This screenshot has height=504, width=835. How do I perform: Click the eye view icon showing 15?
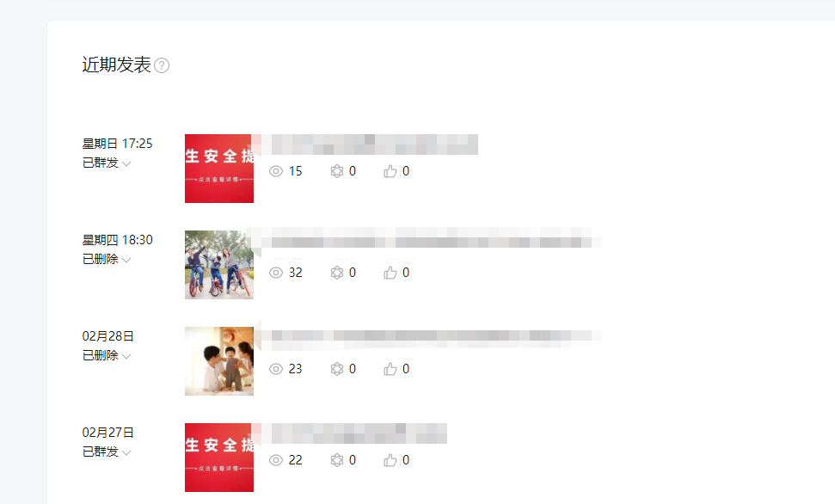coord(276,171)
